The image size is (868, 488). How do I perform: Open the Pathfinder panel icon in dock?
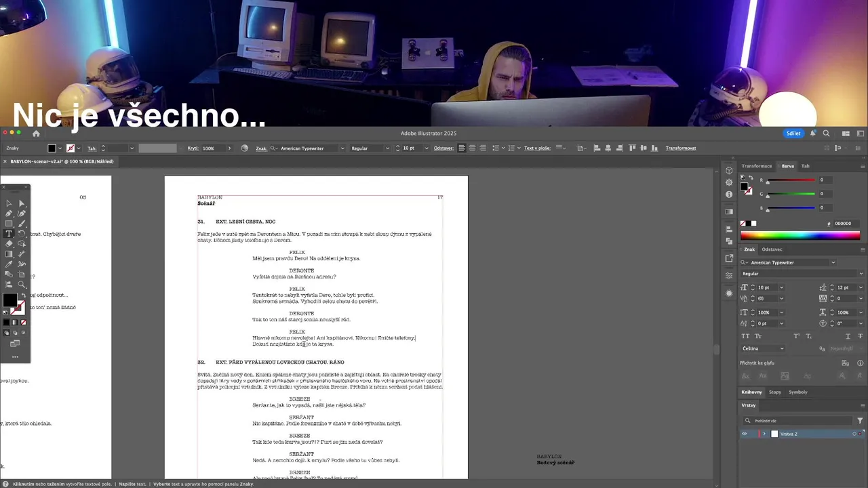click(729, 241)
